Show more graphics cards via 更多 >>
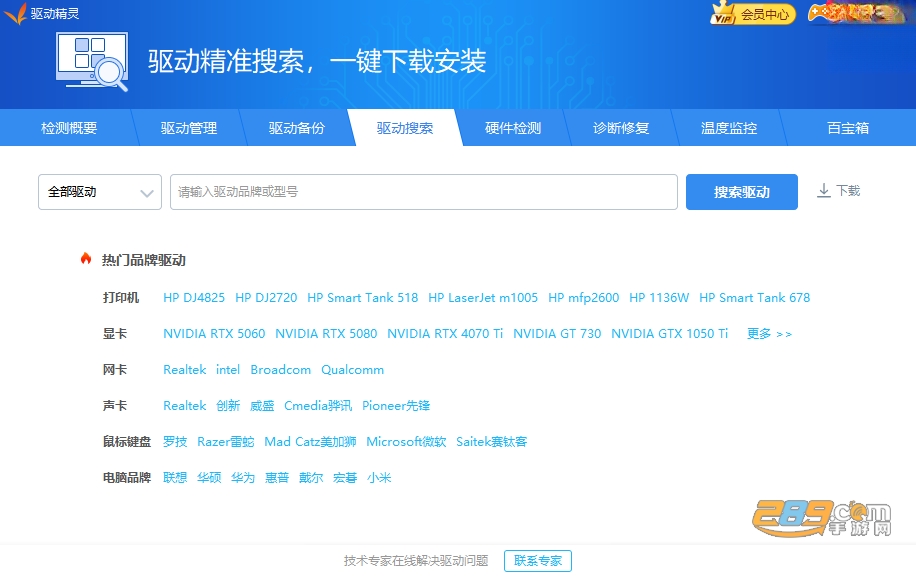Screen dimensions: 916x576 point(769,334)
